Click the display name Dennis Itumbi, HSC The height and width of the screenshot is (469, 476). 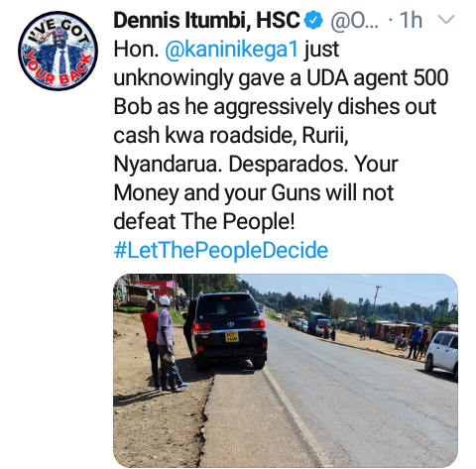tap(207, 20)
